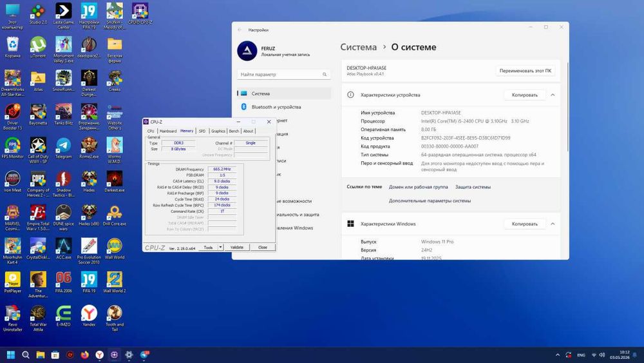Click the Bluetooth icon in Settings sidebar
Screen dimensions: 644x363
(243, 107)
